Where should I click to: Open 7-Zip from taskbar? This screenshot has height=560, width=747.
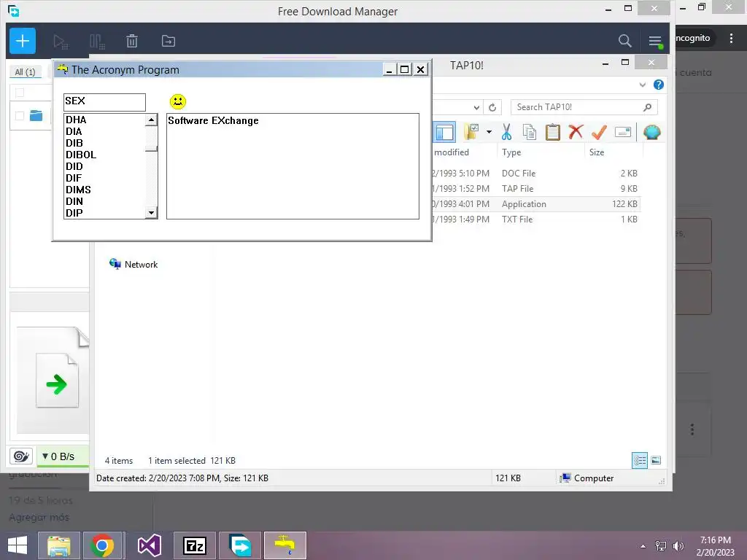coord(194,545)
